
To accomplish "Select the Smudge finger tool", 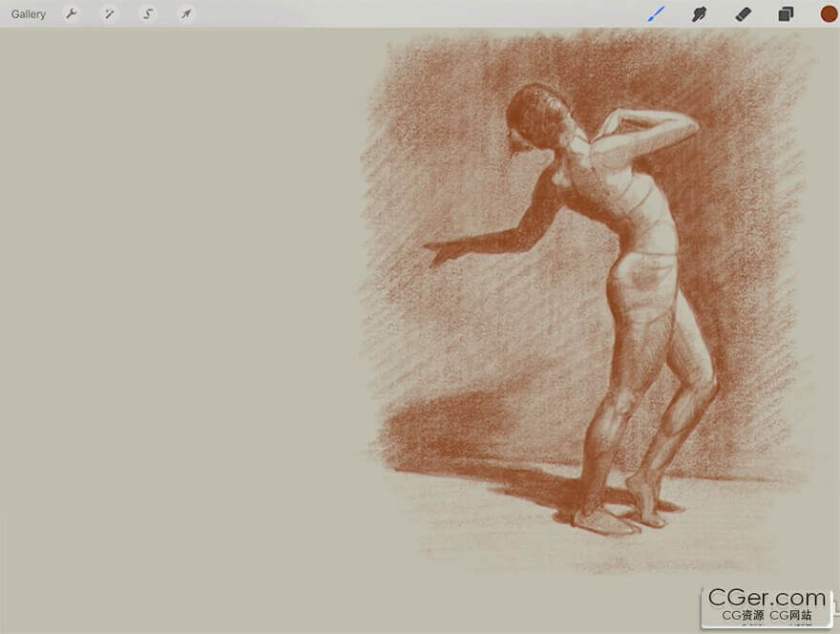I will point(699,14).
